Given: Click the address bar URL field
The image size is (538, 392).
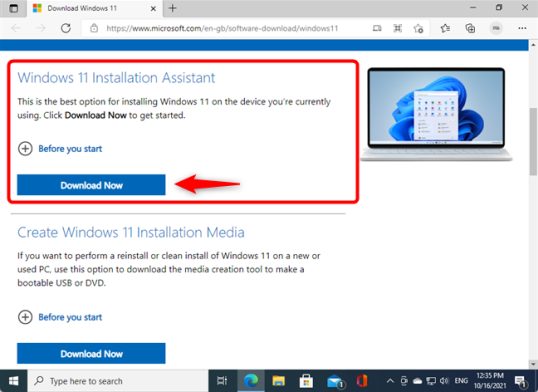Looking at the screenshot, I should [x=222, y=28].
